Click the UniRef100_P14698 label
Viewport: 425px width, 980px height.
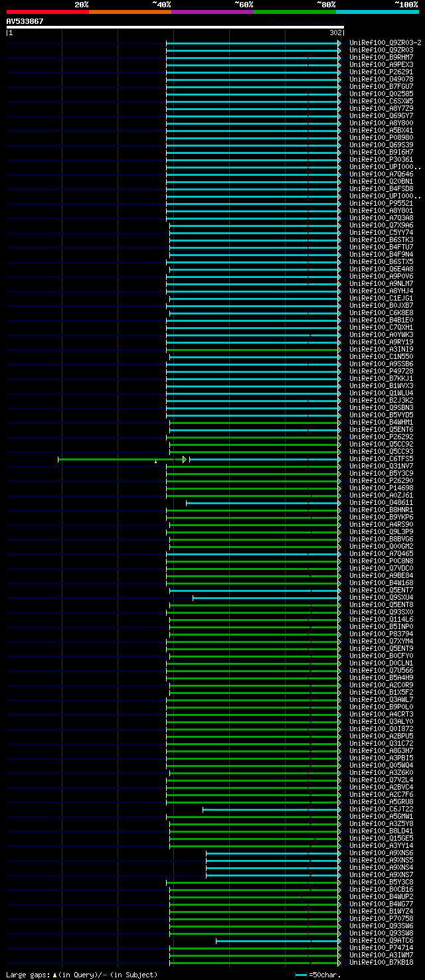381,488
